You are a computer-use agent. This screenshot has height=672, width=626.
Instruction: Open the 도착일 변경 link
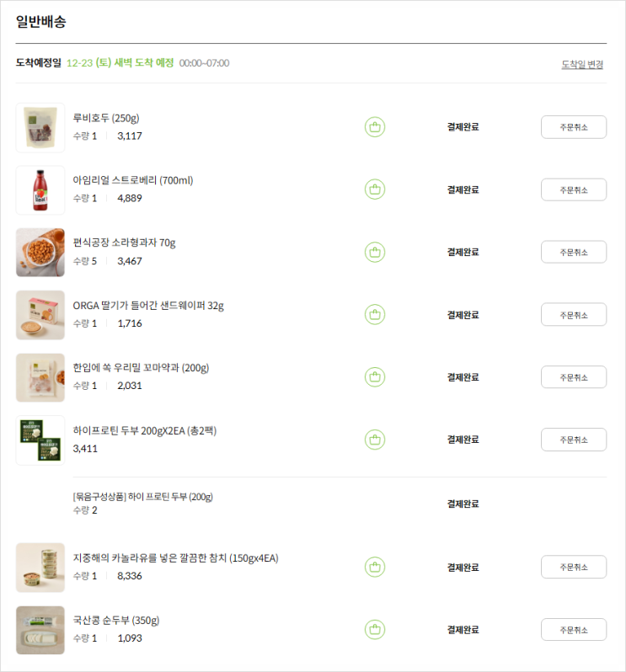(x=582, y=64)
